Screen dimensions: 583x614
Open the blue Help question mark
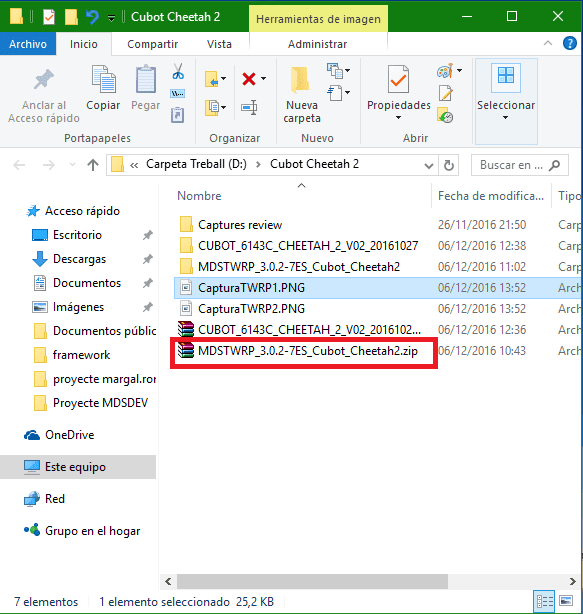570,43
